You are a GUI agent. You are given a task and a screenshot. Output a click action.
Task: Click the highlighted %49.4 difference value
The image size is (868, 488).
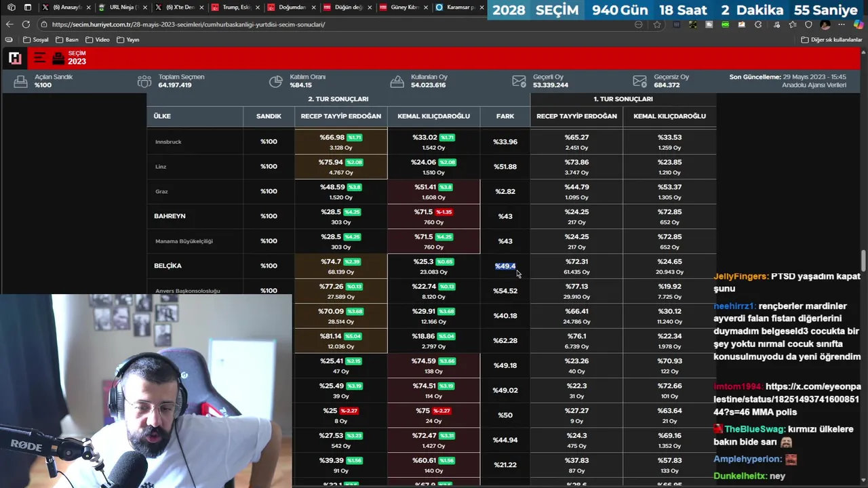(x=505, y=266)
